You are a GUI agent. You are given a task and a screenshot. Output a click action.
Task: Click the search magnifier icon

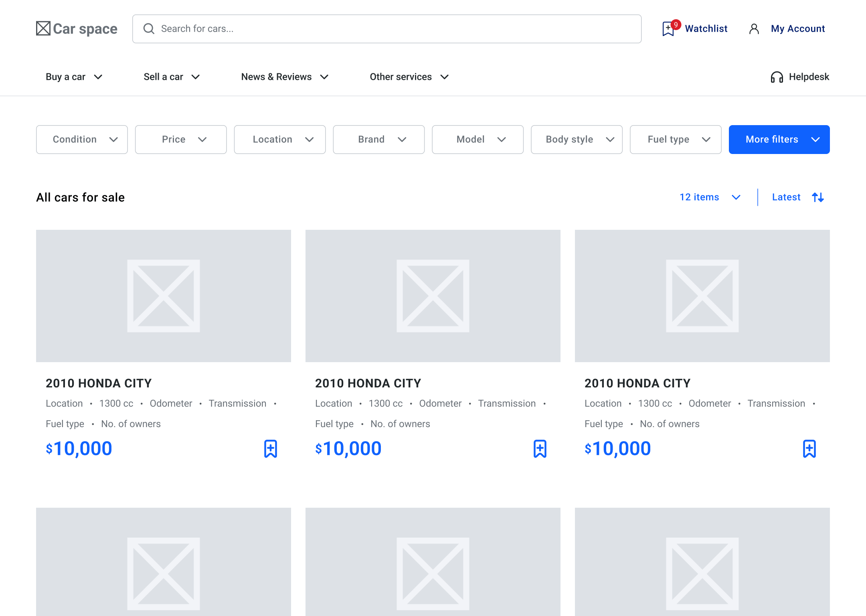tap(149, 28)
